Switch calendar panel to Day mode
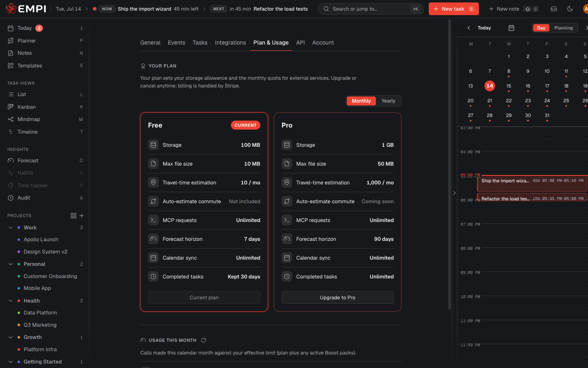588x368 pixels. (541, 28)
